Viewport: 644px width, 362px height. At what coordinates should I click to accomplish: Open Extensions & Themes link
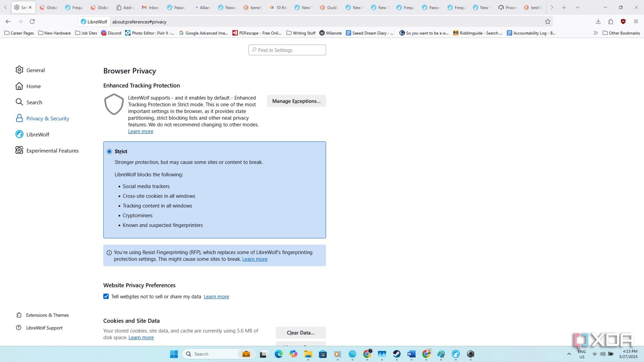[x=42, y=315]
